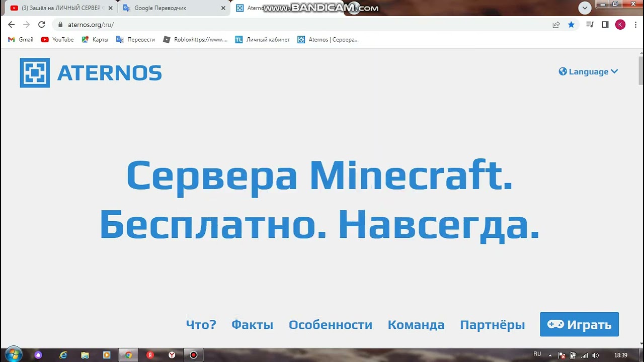This screenshot has width=644, height=362.
Task: Open the Карты bookmark
Action: [x=95, y=40]
